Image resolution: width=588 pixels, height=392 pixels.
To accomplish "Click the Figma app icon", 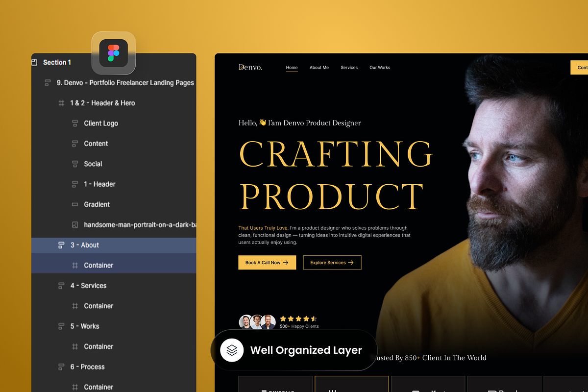I will (x=113, y=53).
